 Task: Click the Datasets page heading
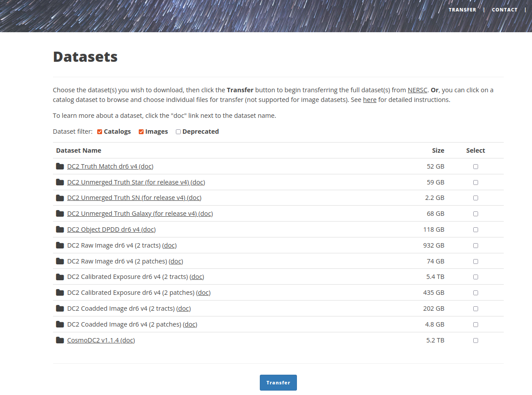tap(85, 57)
